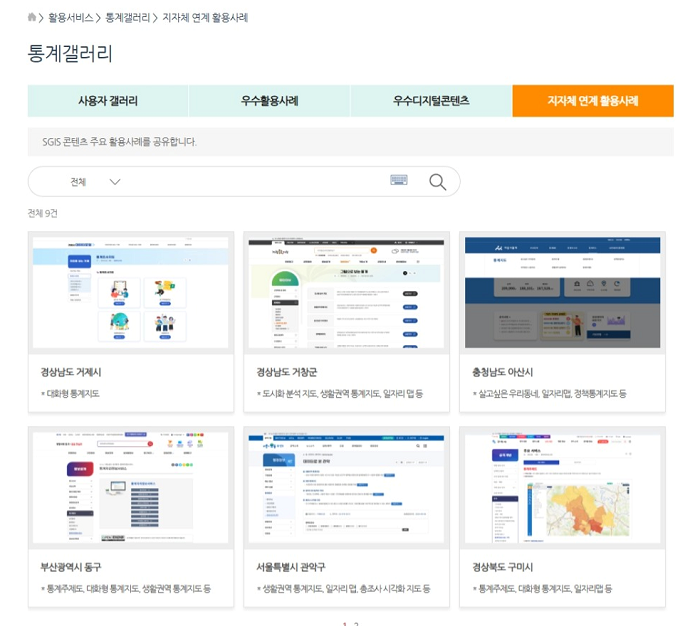Open 통계갤러리 breadcrumb link
Screen dimensions: 700x626
(127, 18)
